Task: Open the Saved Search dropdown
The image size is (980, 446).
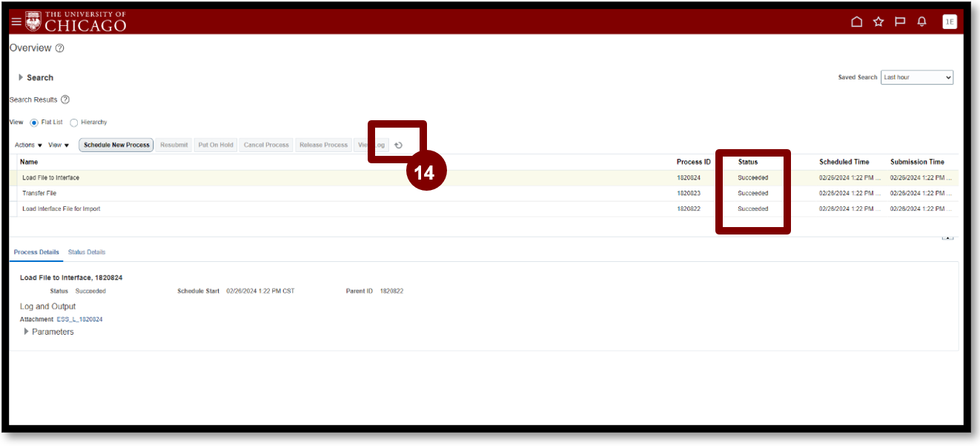Action: click(x=917, y=77)
